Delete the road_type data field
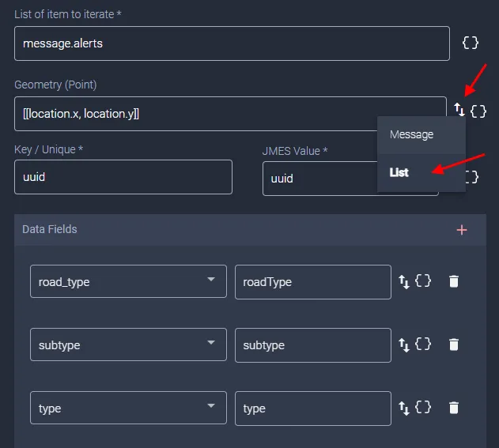Screen dimensions: 499x448 454,281
